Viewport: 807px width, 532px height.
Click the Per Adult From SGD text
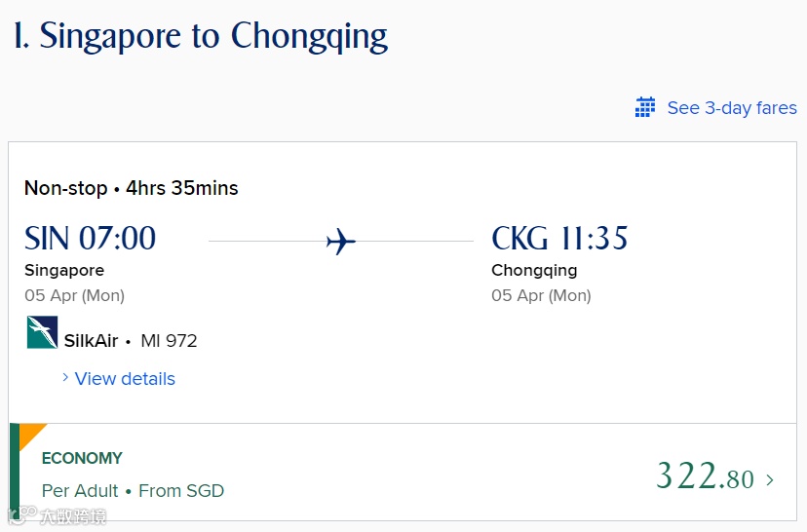(133, 491)
